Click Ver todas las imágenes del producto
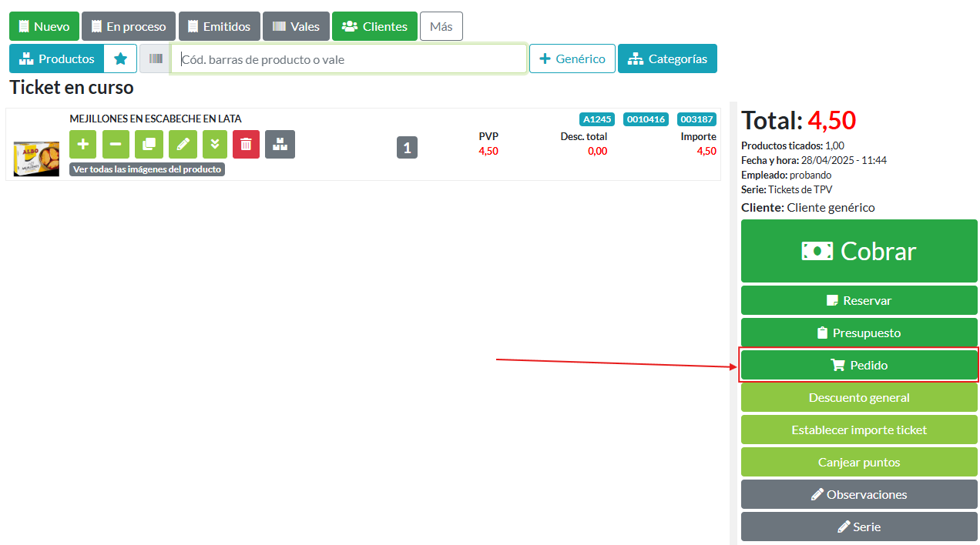The image size is (980, 545). [x=147, y=169]
